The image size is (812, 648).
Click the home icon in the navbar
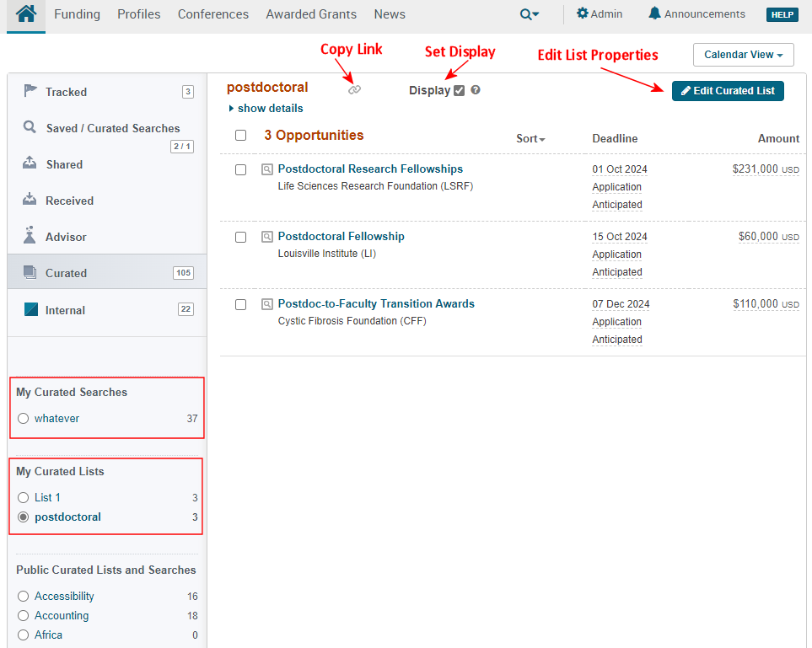(26, 14)
